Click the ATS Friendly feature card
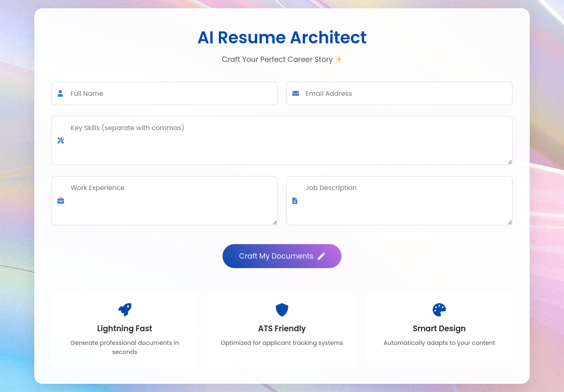The image size is (564, 392). click(282, 330)
